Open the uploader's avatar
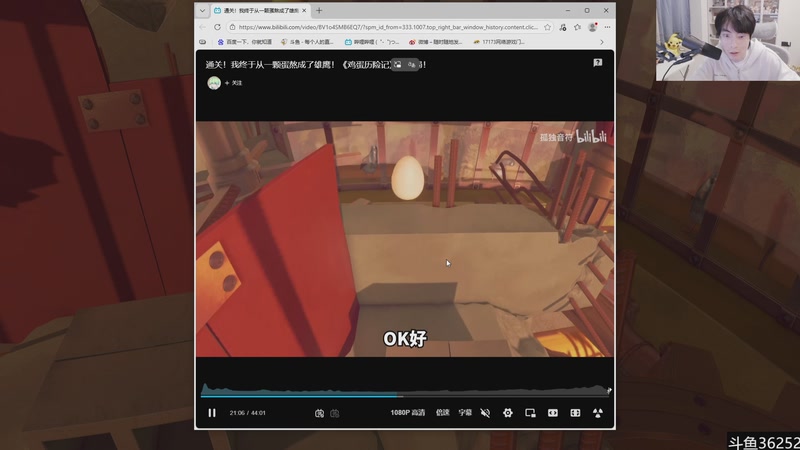 214,83
